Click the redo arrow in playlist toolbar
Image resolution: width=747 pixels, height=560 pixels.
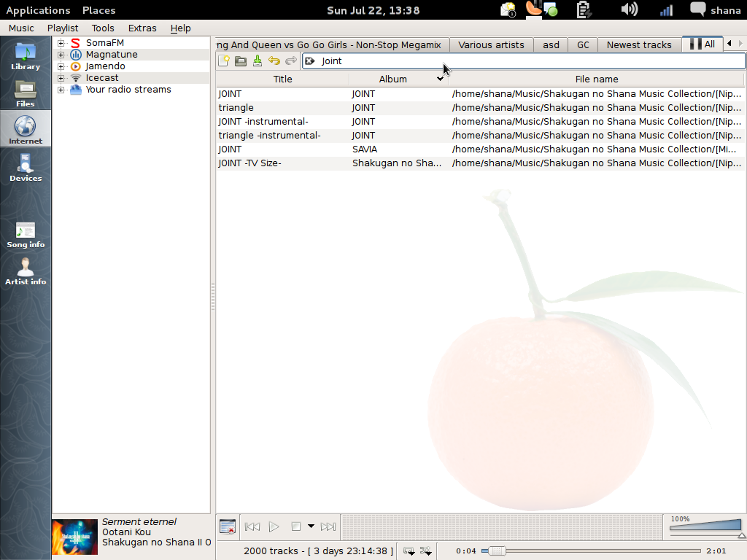pyautogui.click(x=290, y=61)
